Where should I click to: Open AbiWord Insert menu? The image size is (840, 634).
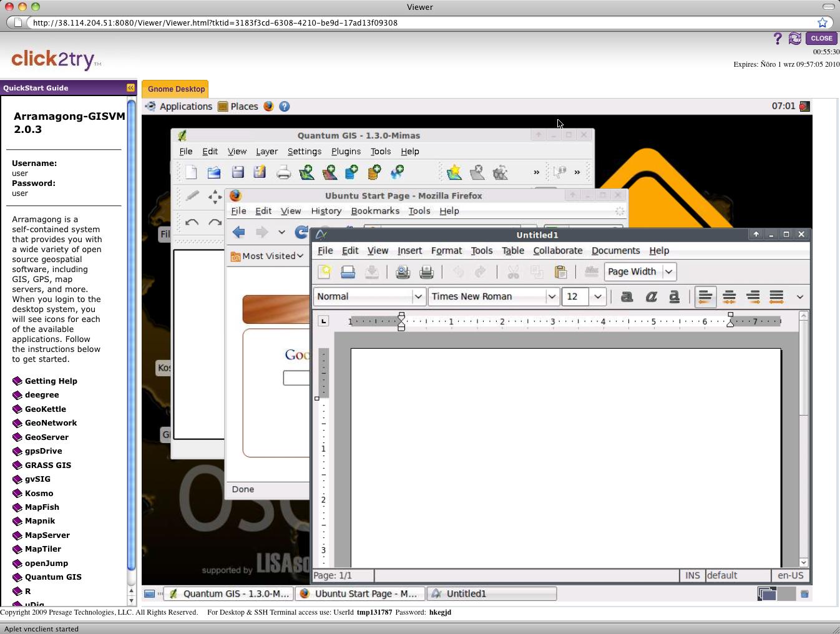click(x=409, y=251)
